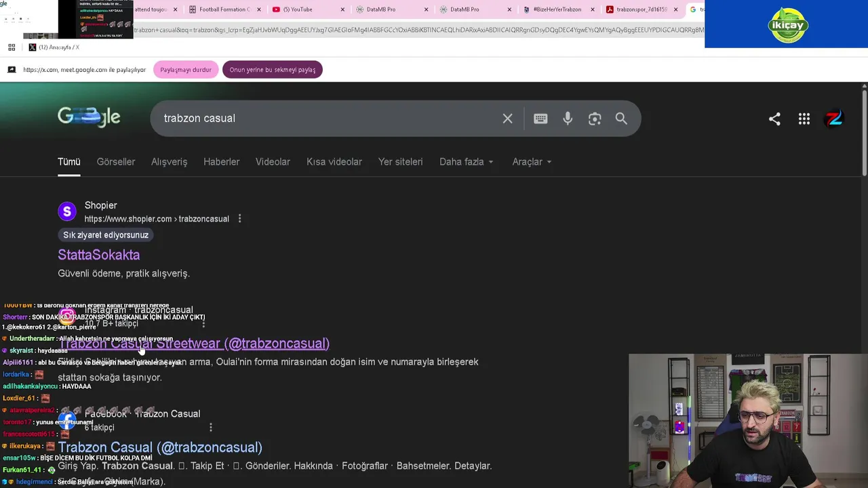The height and width of the screenshot is (488, 868).
Task: Close the Football Formation tab
Action: (x=258, y=9)
